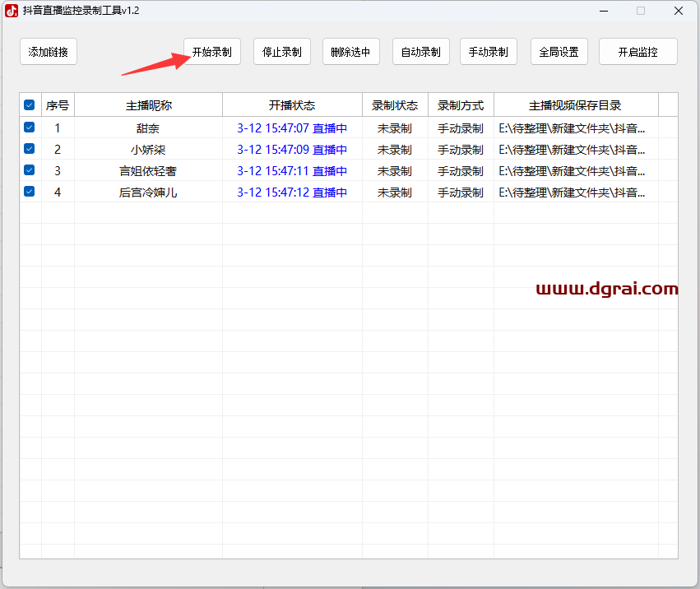Click the 录制状态 column header
This screenshot has width=700, height=589.
pyautogui.click(x=395, y=105)
